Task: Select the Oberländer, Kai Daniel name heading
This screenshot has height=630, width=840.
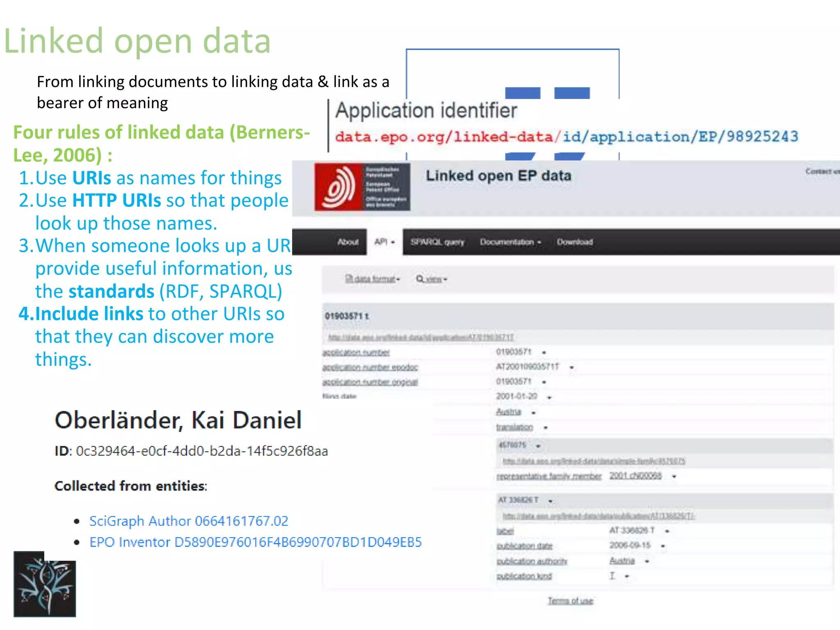Action: click(178, 420)
